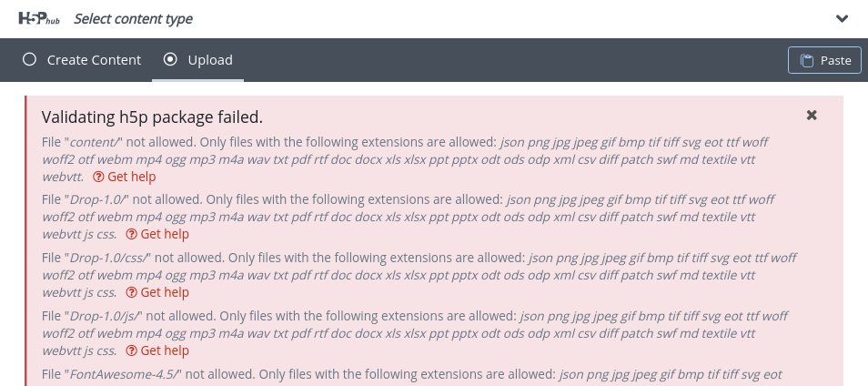Click the clipboard icon in Paste button
The height and width of the screenshot is (386, 868).
pyautogui.click(x=808, y=60)
